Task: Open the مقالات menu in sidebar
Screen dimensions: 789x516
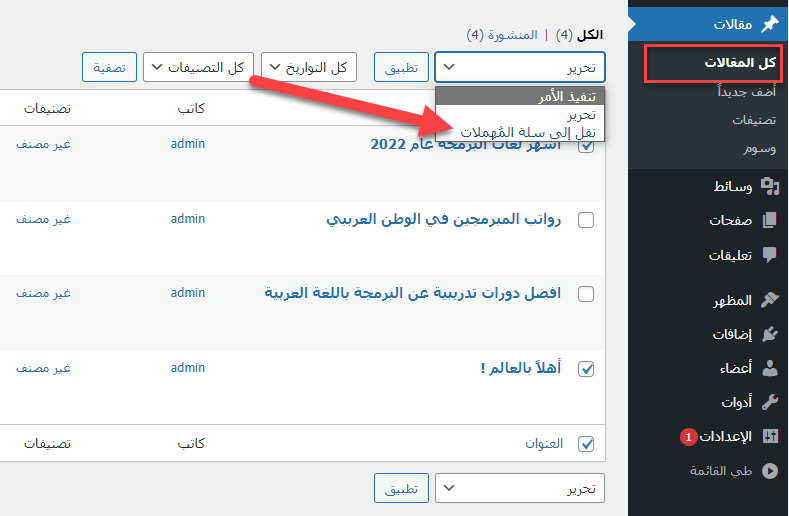Action: [708, 24]
